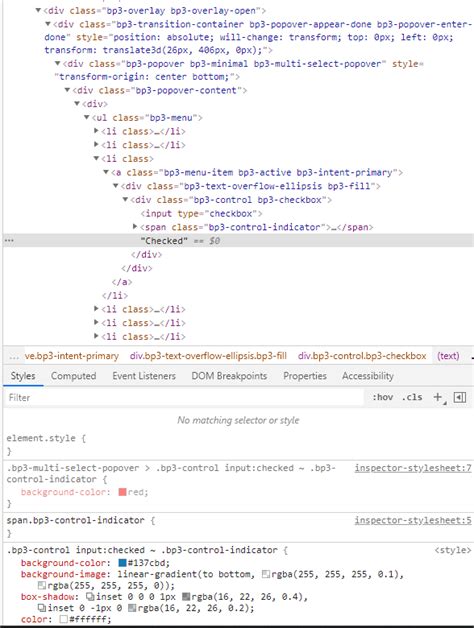The width and height of the screenshot is (474, 628).
Task: Click the background-image property name
Action: point(63,574)
